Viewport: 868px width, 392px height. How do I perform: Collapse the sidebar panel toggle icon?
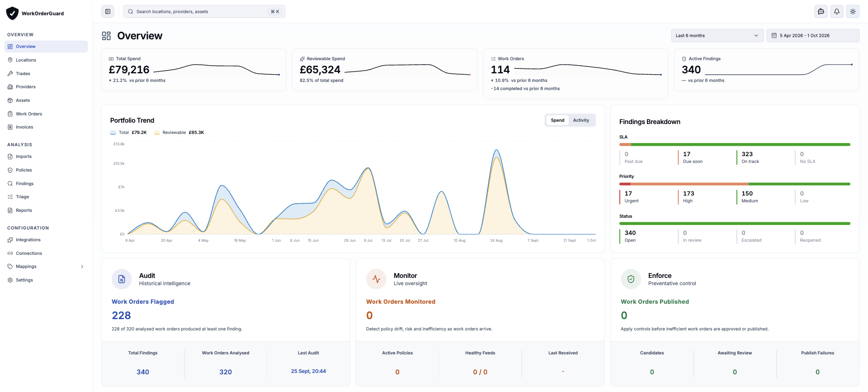click(x=108, y=12)
